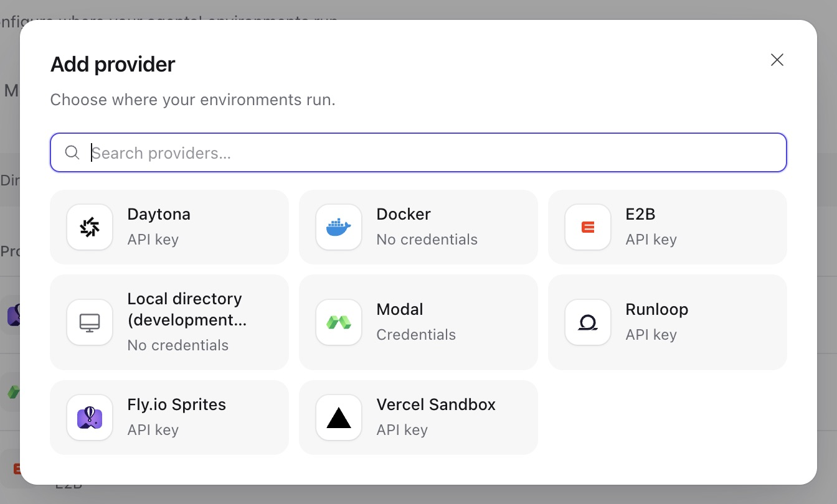Close the Add provider dialog

coord(777,60)
